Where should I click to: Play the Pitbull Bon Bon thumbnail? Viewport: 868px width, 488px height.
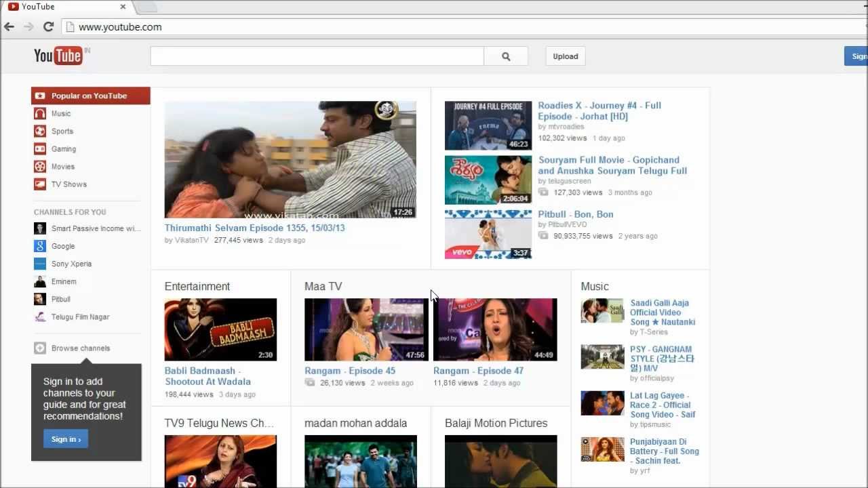488,234
